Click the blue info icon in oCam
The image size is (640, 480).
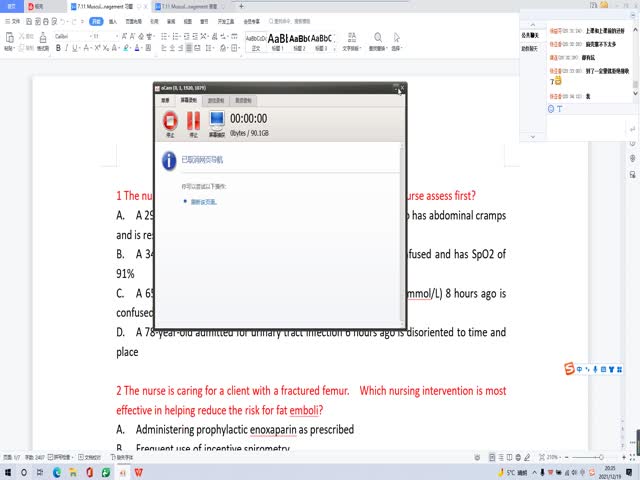tap(170, 160)
